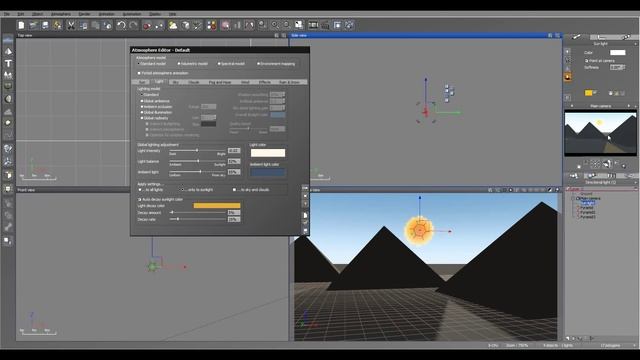
Task: Click the camera icon below the preview
Action: point(607,164)
